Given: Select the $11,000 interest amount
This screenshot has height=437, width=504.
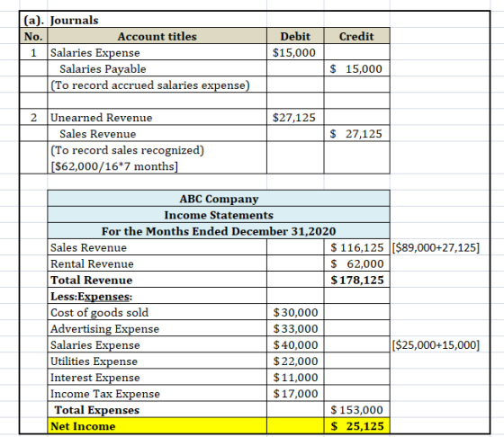Looking at the screenshot, I should pyautogui.click(x=295, y=377).
